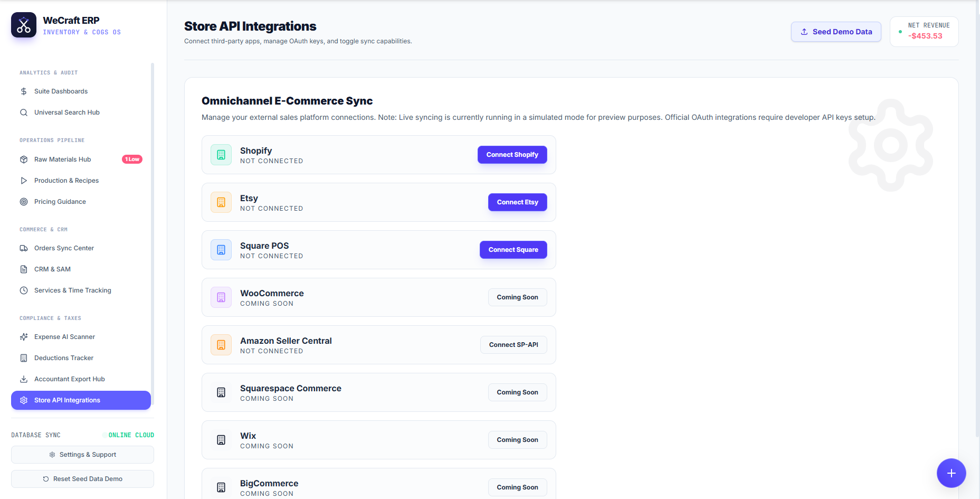Click the Orders Sync Center truck icon

[24, 248]
